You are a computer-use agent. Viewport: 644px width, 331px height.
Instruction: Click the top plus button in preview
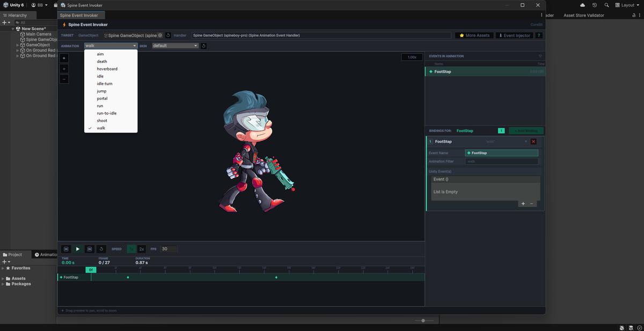(64, 58)
